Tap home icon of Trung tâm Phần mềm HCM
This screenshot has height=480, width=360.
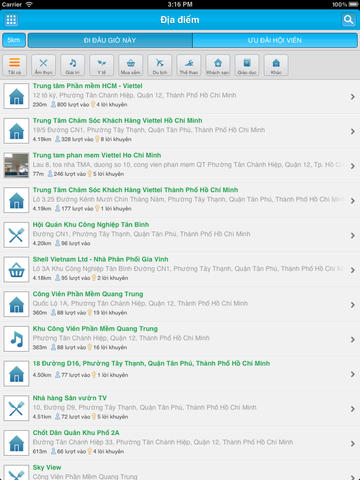16,96
